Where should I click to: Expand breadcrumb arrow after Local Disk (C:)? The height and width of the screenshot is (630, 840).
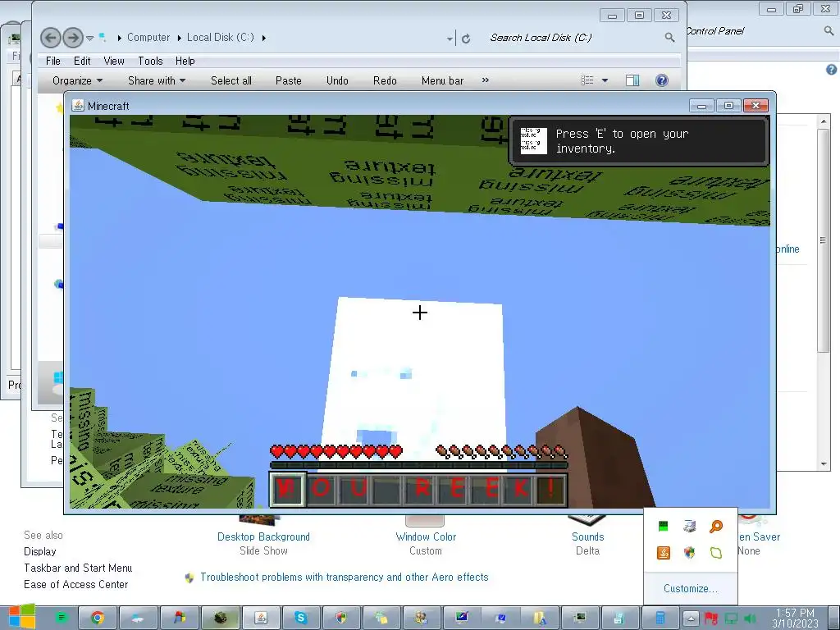(x=263, y=38)
